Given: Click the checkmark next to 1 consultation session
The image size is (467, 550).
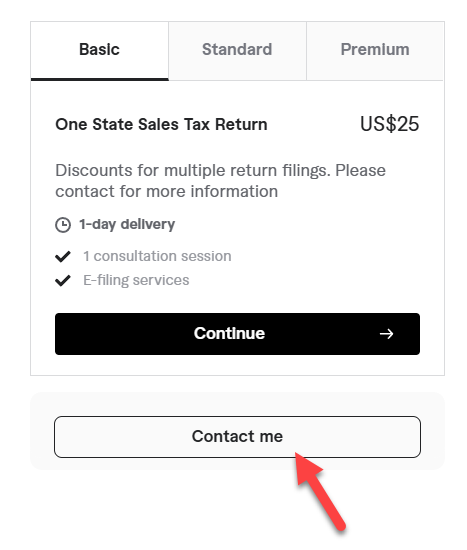Looking at the screenshot, I should pyautogui.click(x=63, y=256).
